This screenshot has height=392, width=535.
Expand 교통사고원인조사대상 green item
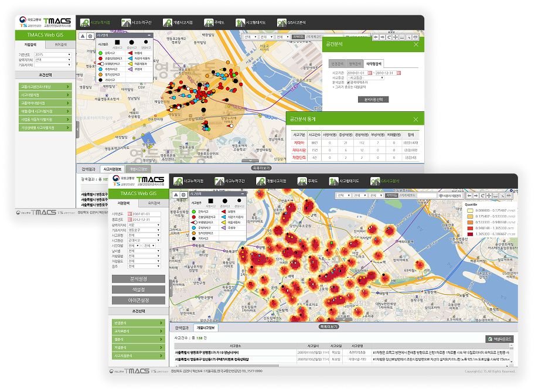45,87
